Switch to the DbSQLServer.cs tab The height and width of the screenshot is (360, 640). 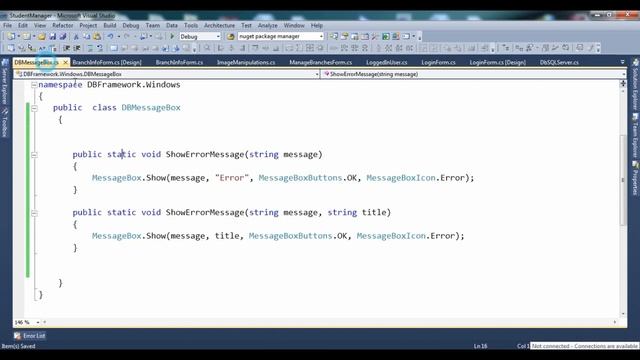tap(559, 62)
